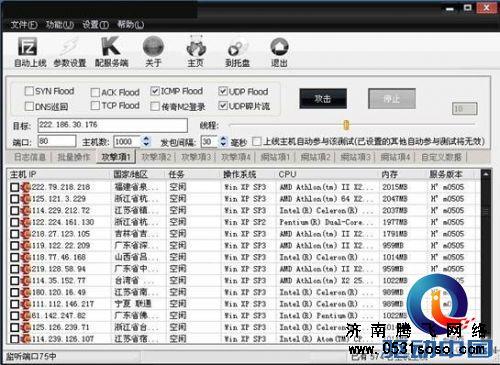Toggle the DNS巡回 checkbox
Image resolution: width=500 pixels, height=365 pixels.
click(29, 106)
